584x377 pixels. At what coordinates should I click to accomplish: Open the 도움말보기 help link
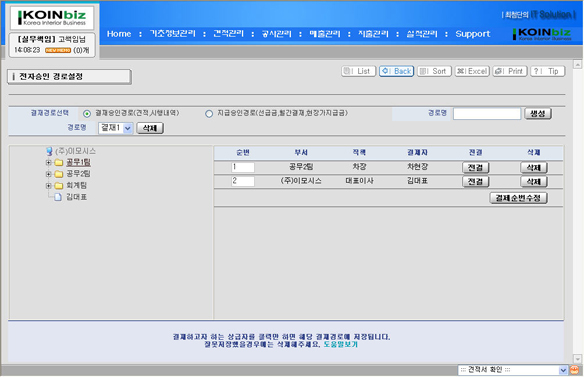pyautogui.click(x=340, y=345)
